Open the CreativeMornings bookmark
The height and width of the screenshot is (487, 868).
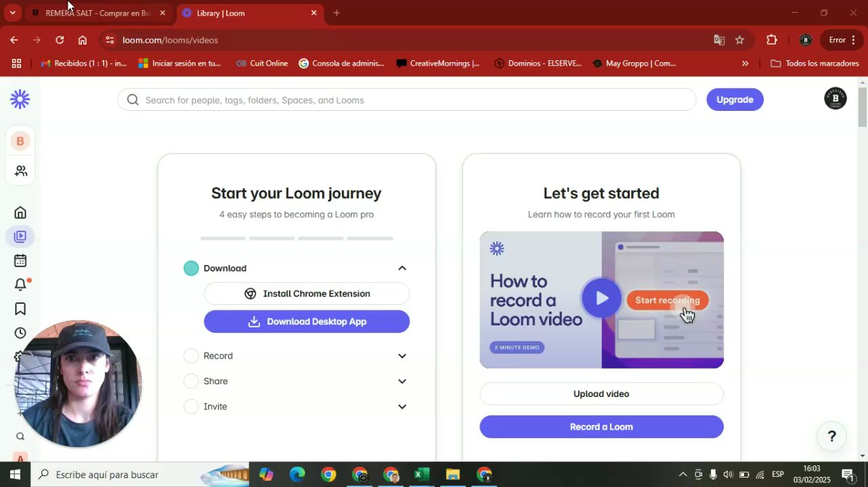tap(438, 63)
